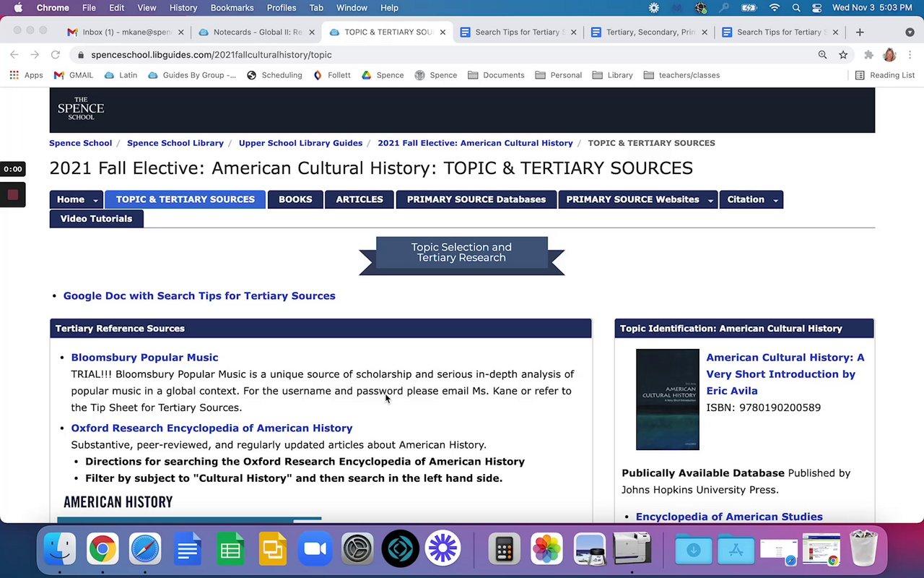The image size is (924, 578).
Task: Click the 2021 Fall Elective breadcrumb link
Action: click(475, 143)
